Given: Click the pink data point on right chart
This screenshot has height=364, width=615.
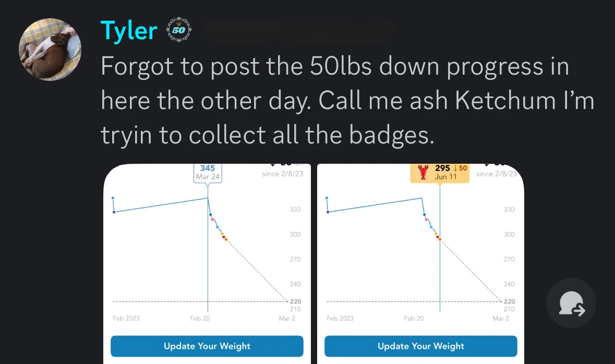Looking at the screenshot, I should [x=427, y=220].
